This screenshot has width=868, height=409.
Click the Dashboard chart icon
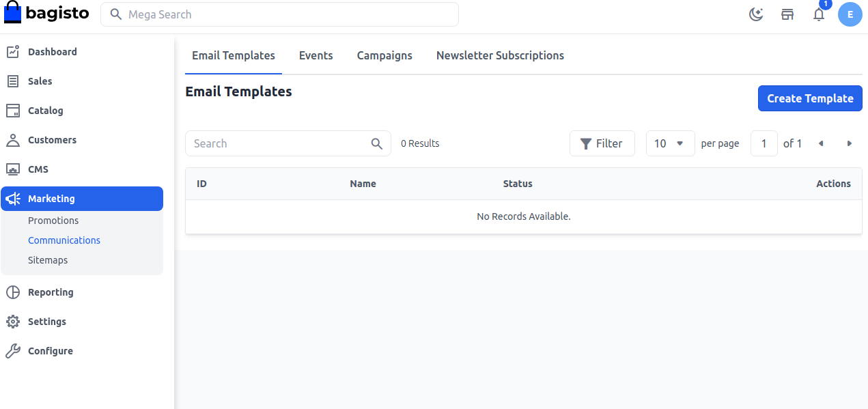click(x=13, y=52)
